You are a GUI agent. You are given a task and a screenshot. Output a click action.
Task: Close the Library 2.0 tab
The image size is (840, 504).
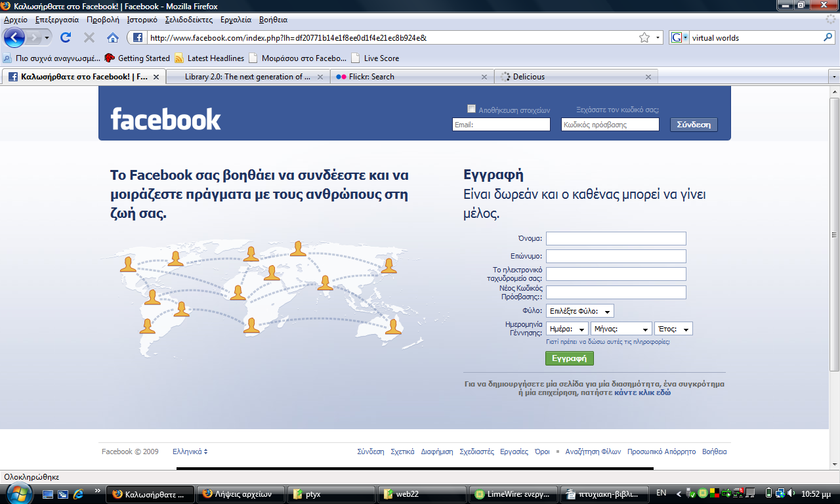click(320, 77)
